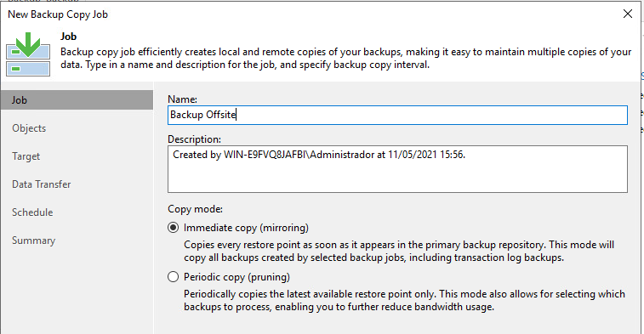This screenshot has width=644, height=334.
Task: Click the Name: field label
Action: [x=182, y=99]
